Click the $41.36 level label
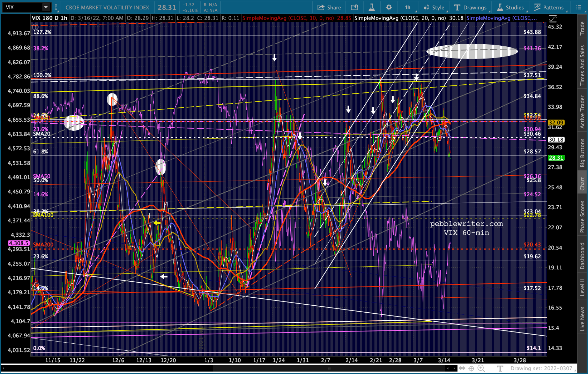The image size is (588, 374). point(532,48)
